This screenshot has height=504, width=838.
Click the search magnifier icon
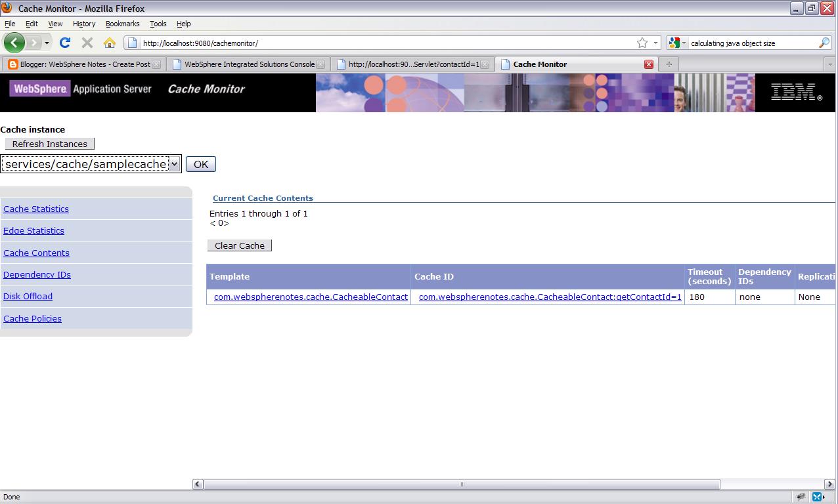(824, 43)
